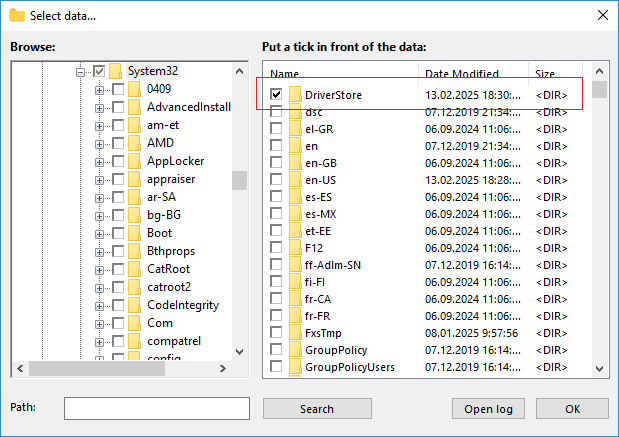Click the el-GR folder icon
Image resolution: width=619 pixels, height=437 pixels.
click(x=295, y=129)
